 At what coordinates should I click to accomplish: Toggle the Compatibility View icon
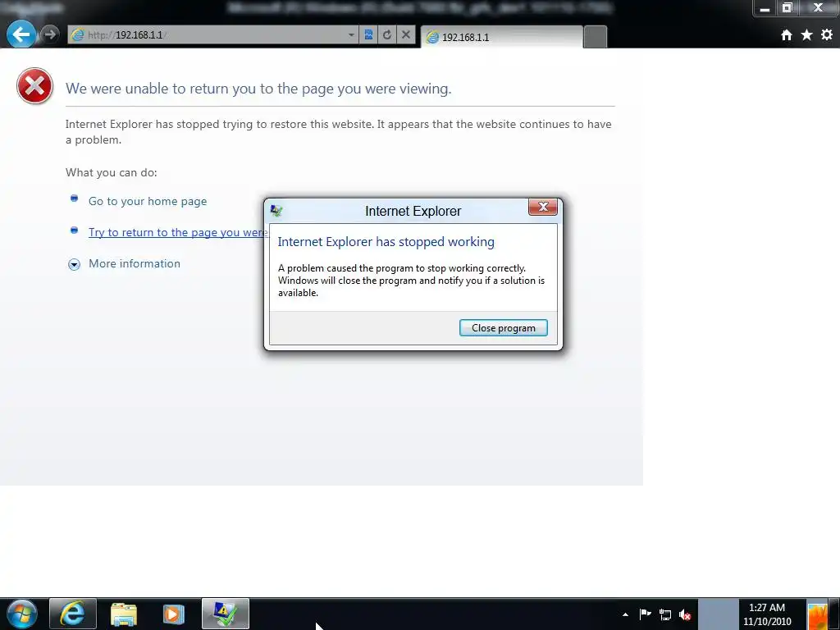(x=368, y=35)
